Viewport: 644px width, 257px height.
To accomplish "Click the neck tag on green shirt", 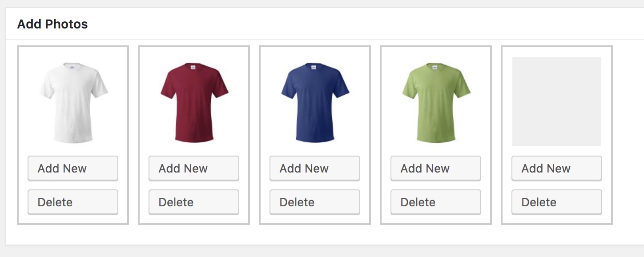I will (x=435, y=68).
